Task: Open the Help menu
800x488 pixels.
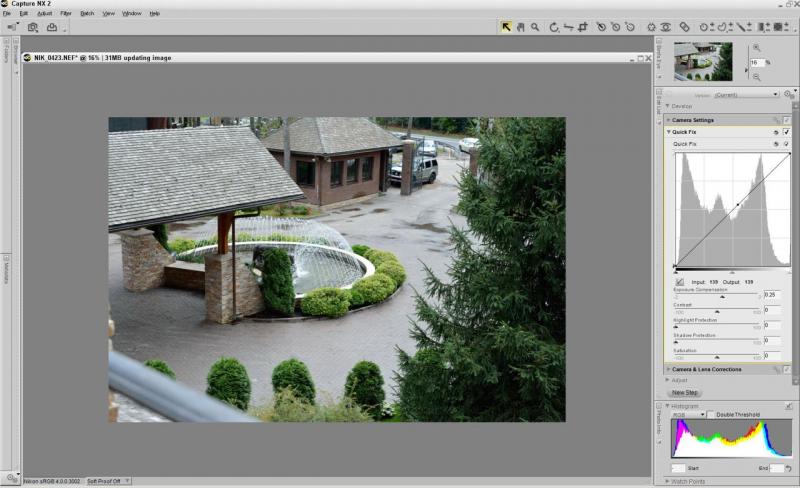Action: click(x=155, y=14)
